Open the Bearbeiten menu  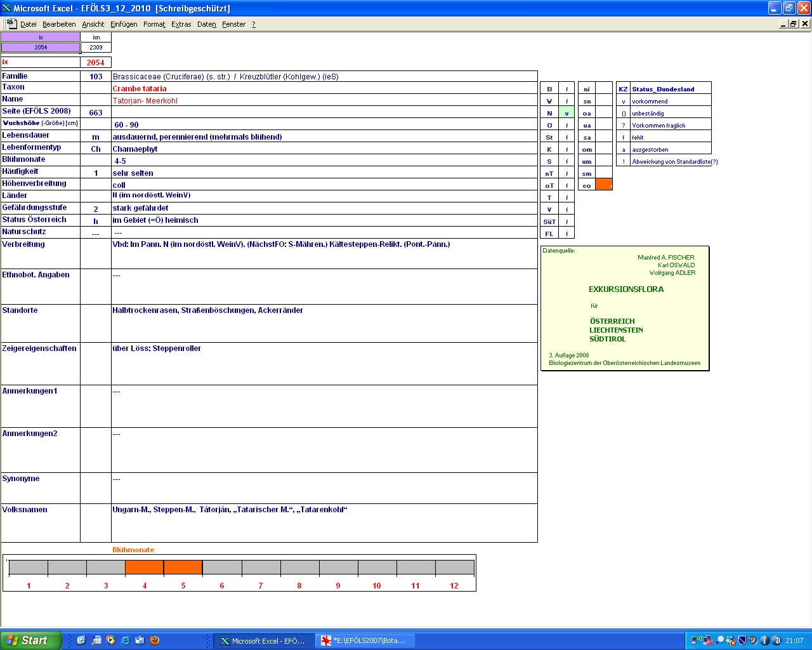pos(59,24)
